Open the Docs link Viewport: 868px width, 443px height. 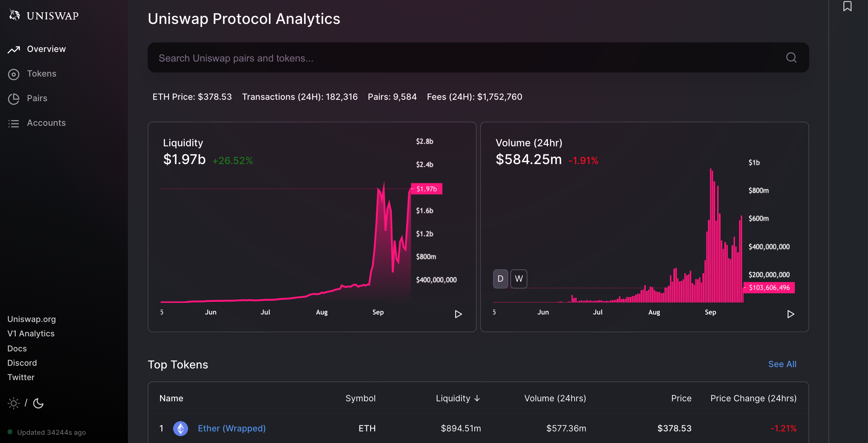[17, 348]
